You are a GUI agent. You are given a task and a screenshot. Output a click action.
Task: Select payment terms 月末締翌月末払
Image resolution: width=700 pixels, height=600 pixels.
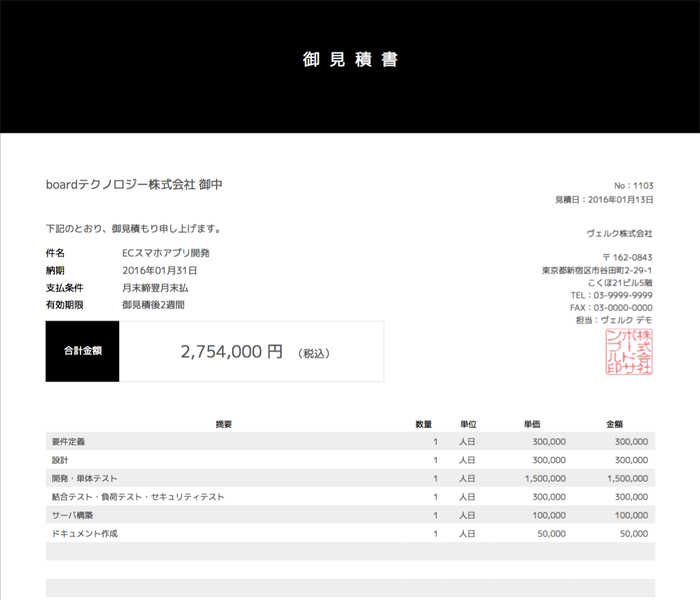[x=155, y=288]
